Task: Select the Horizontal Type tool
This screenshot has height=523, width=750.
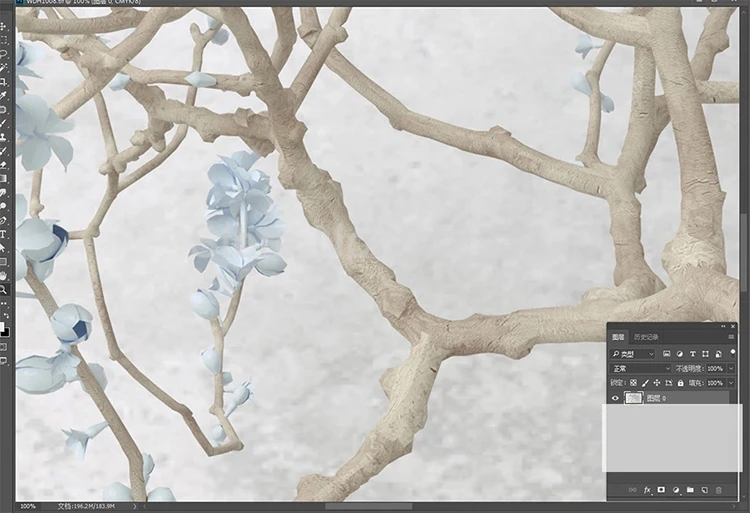Action: pyautogui.click(x=3, y=234)
